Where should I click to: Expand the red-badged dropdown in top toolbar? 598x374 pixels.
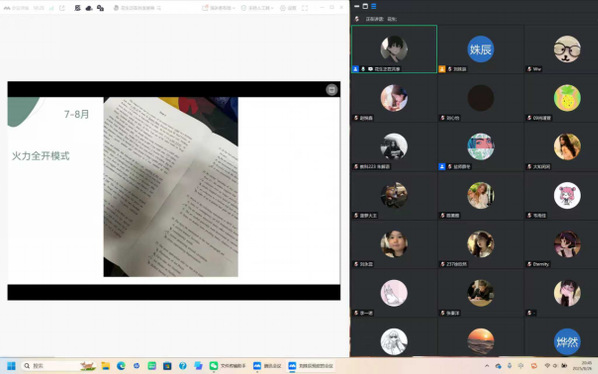(x=218, y=8)
